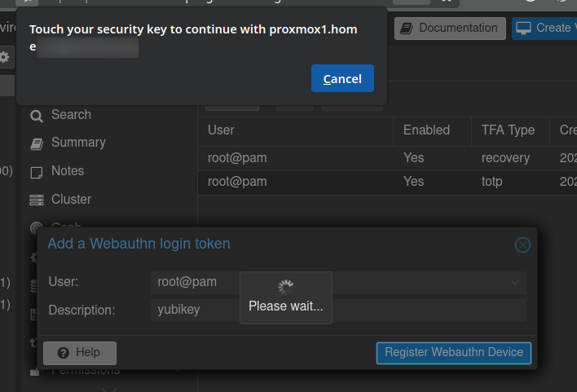Viewport: 577px width, 392px height.
Task: Open the Cluster menu item
Action: [x=71, y=199]
